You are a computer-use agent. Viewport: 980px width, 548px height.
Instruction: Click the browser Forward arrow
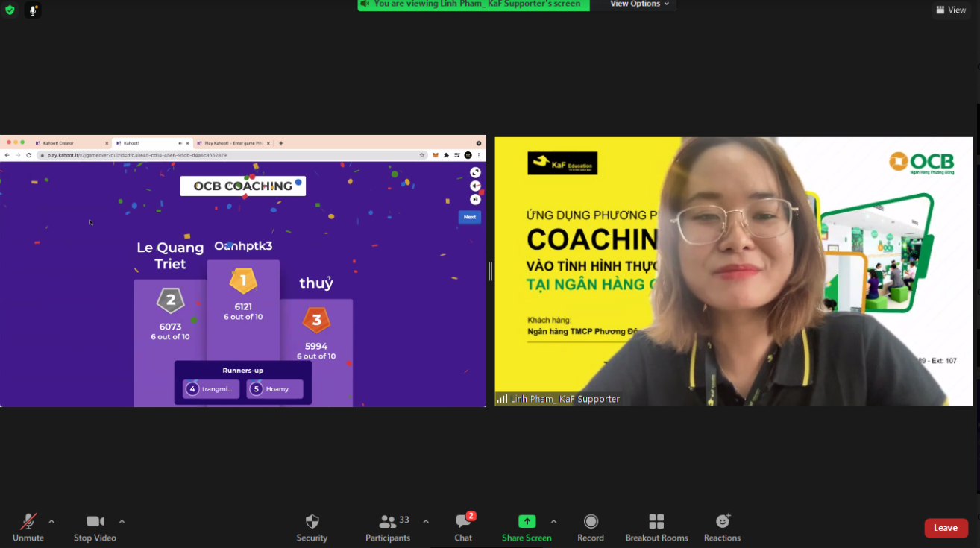[x=18, y=155]
